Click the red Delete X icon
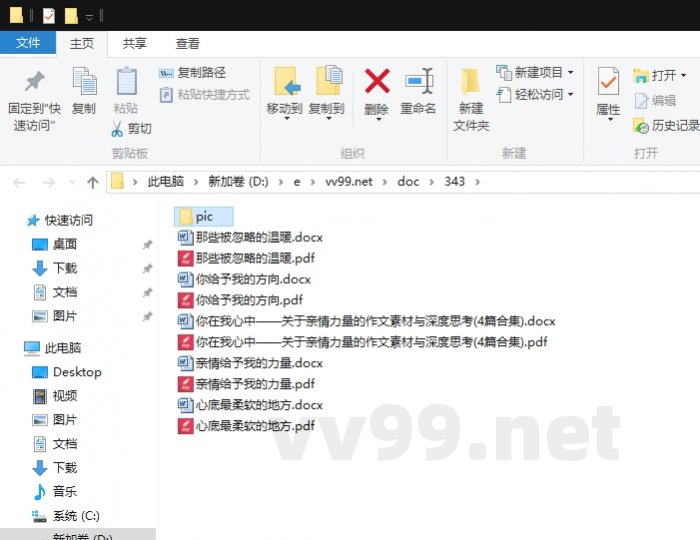The width and height of the screenshot is (700, 540). coord(377,81)
